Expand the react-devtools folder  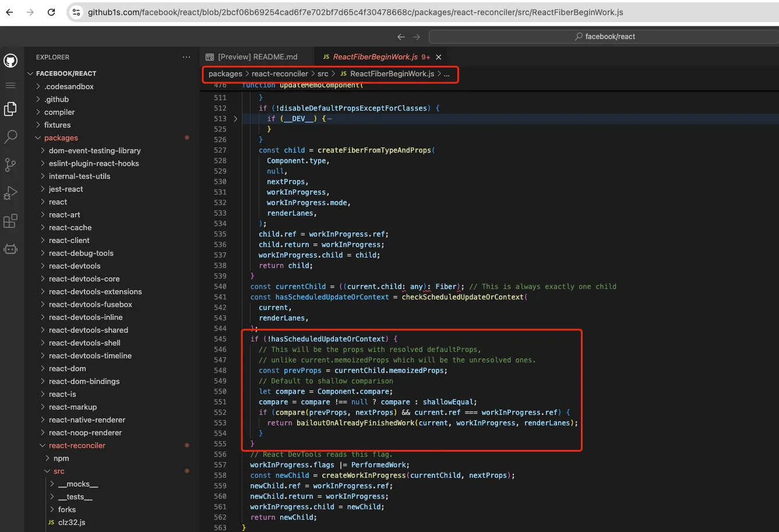pyautogui.click(x=112, y=266)
